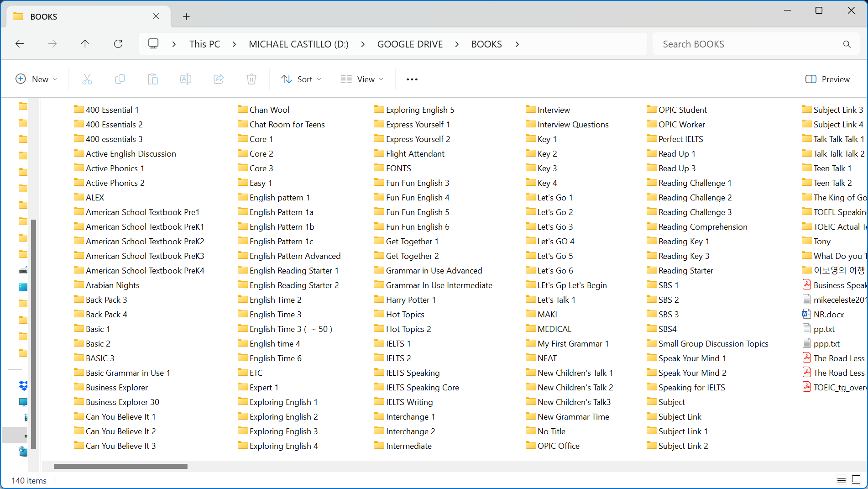Select NR.docx Word document
868x489 pixels.
click(x=824, y=314)
